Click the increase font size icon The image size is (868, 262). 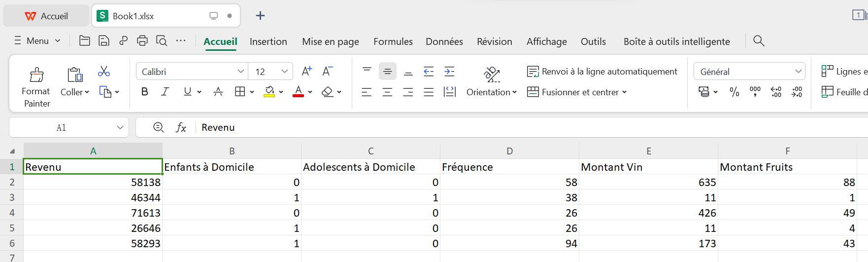307,72
